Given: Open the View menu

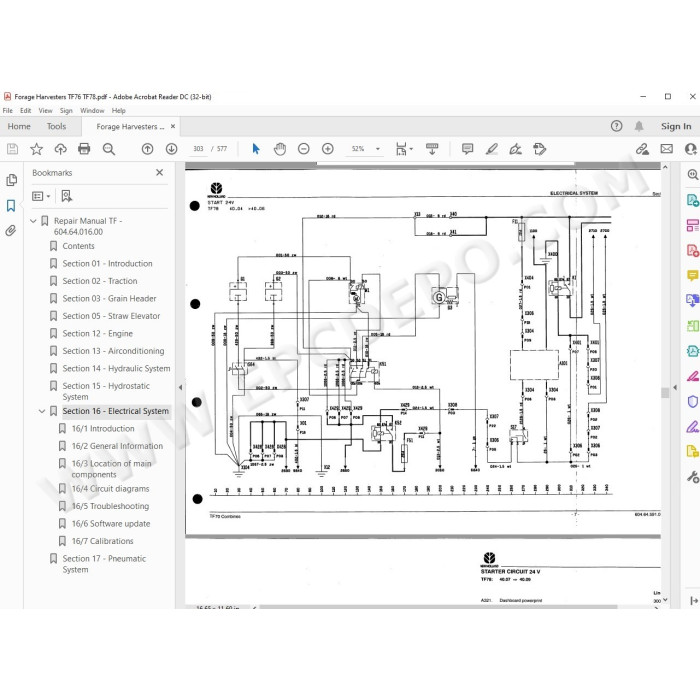Looking at the screenshot, I should pyautogui.click(x=45, y=110).
